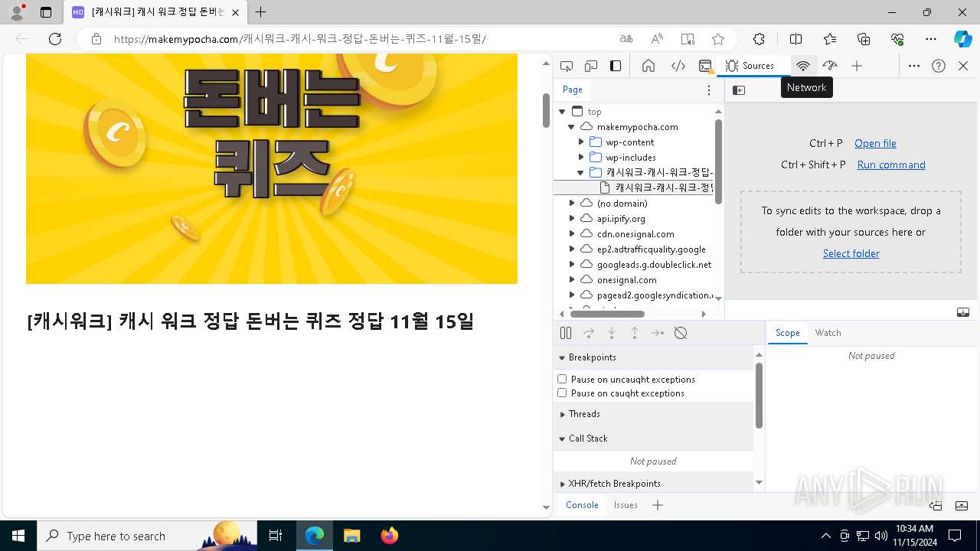Expand the wp-content folder
980x551 pixels.
(580, 142)
